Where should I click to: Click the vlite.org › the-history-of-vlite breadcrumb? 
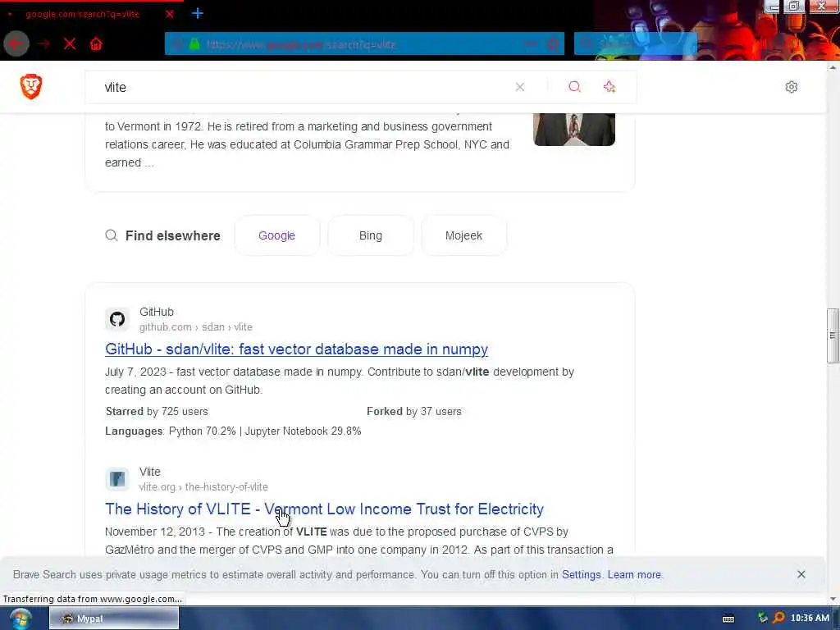(x=203, y=487)
